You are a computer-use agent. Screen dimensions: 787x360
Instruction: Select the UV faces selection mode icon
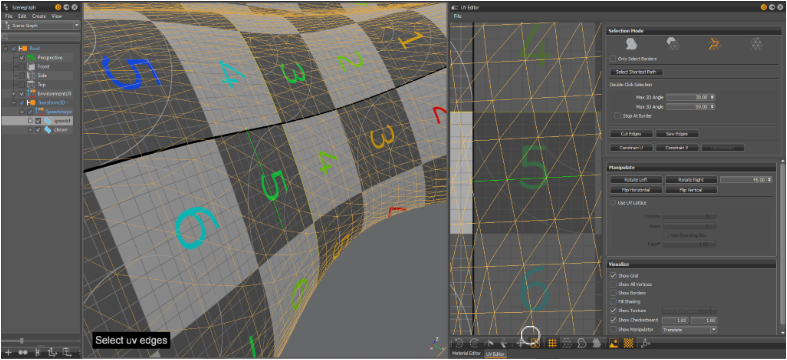click(x=672, y=45)
